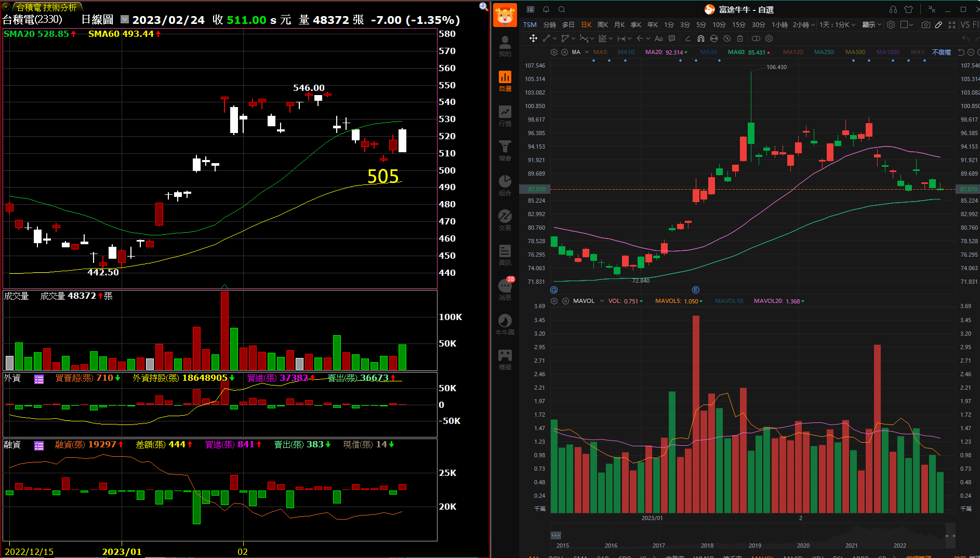Open dropdown next to 日線圖 in TSMC chart
980x558 pixels.
pos(125,19)
